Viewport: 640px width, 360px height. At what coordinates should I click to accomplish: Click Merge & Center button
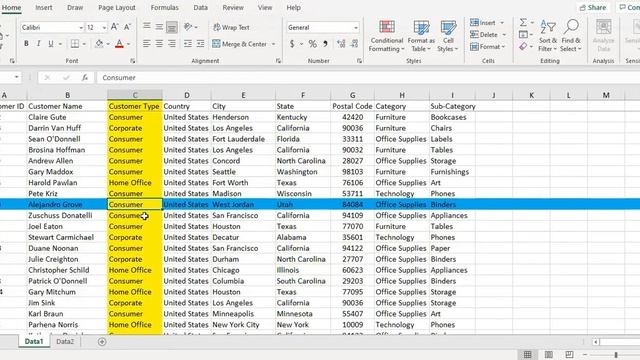[x=240, y=44]
